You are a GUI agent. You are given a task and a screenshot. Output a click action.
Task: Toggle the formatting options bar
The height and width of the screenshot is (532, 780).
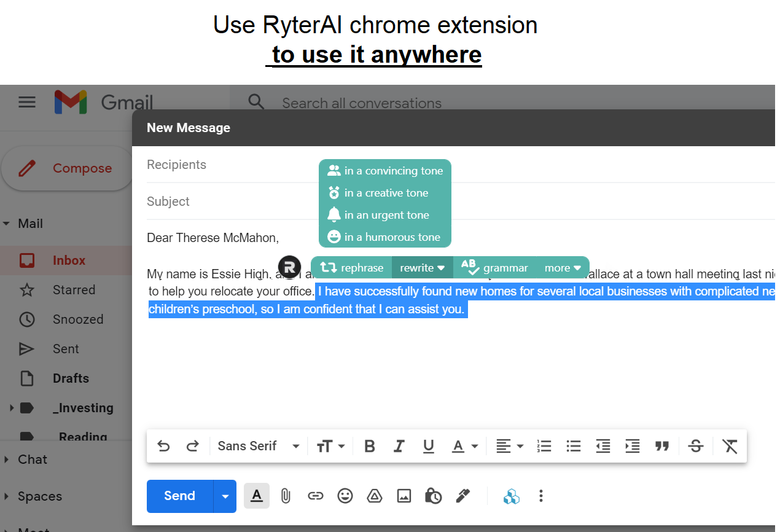click(x=257, y=496)
